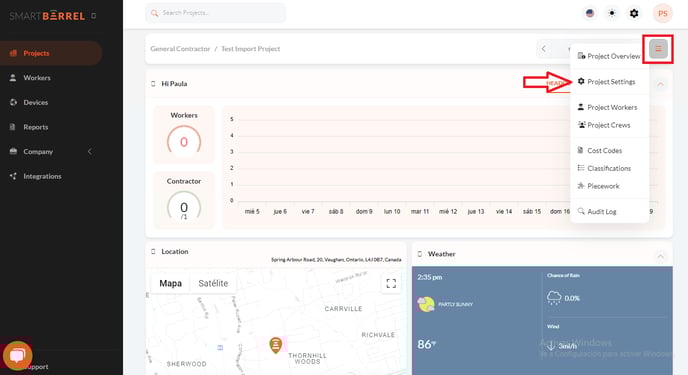Click the Devices icon in sidebar

(x=13, y=102)
